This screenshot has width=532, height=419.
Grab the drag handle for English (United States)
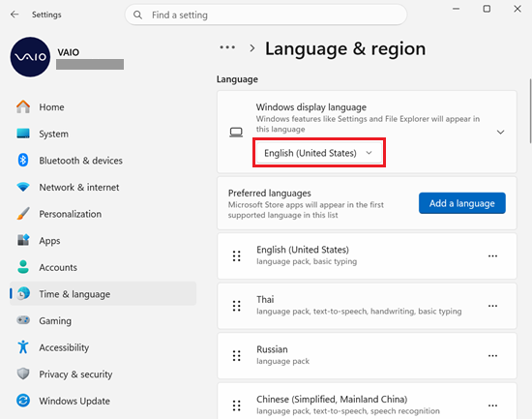[236, 256]
